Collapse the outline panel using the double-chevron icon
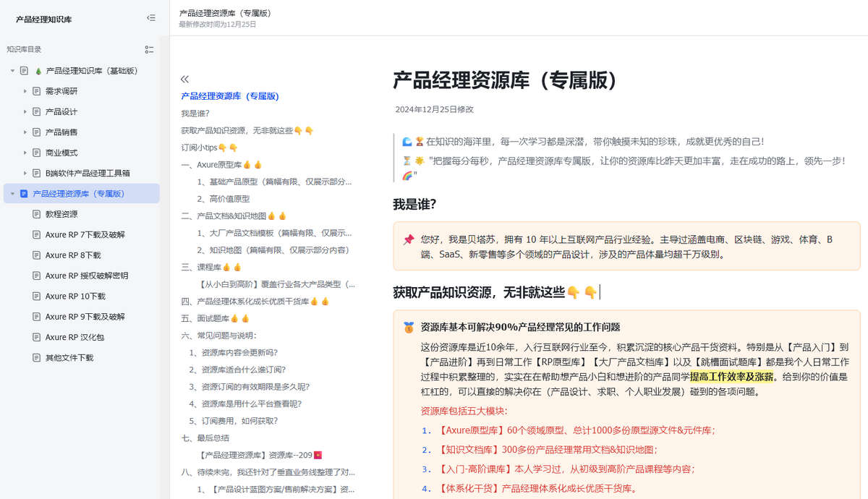 pyautogui.click(x=184, y=80)
